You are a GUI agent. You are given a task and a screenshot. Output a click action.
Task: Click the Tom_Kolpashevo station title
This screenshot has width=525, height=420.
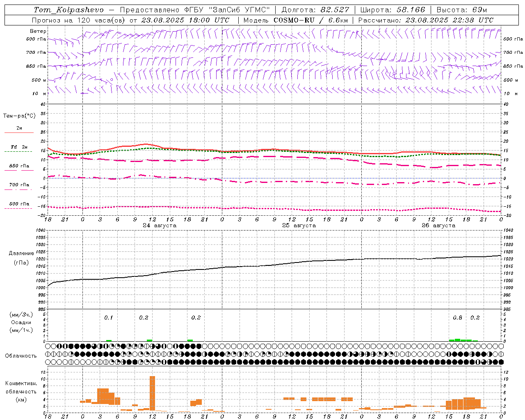pos(68,10)
